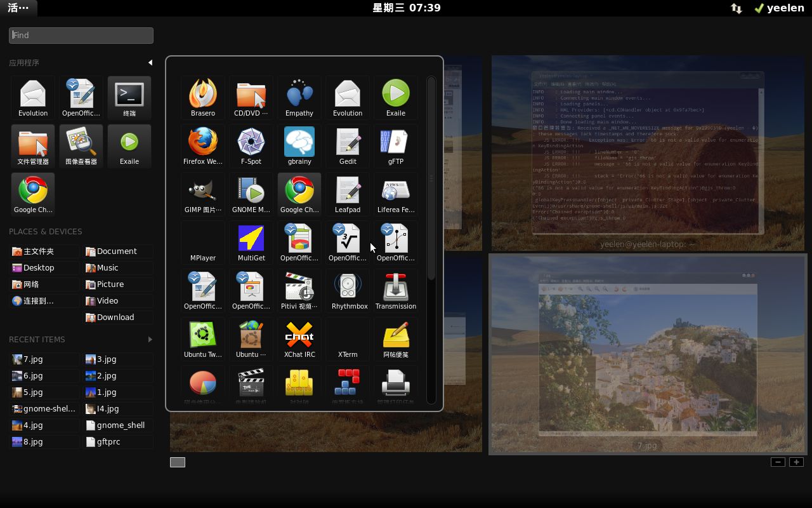Open OpenOffice spreadsheet chart icon

point(299,243)
